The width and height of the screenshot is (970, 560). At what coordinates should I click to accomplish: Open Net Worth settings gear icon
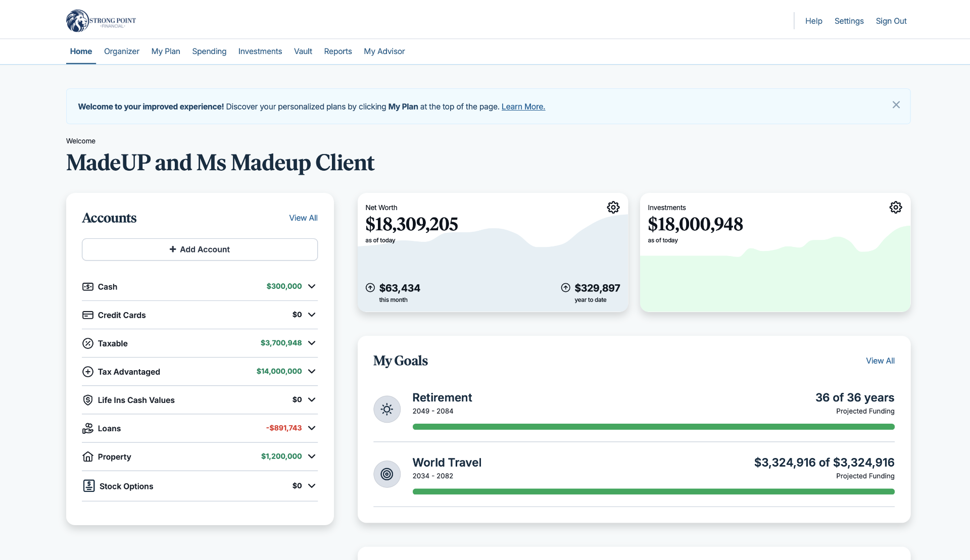point(613,207)
